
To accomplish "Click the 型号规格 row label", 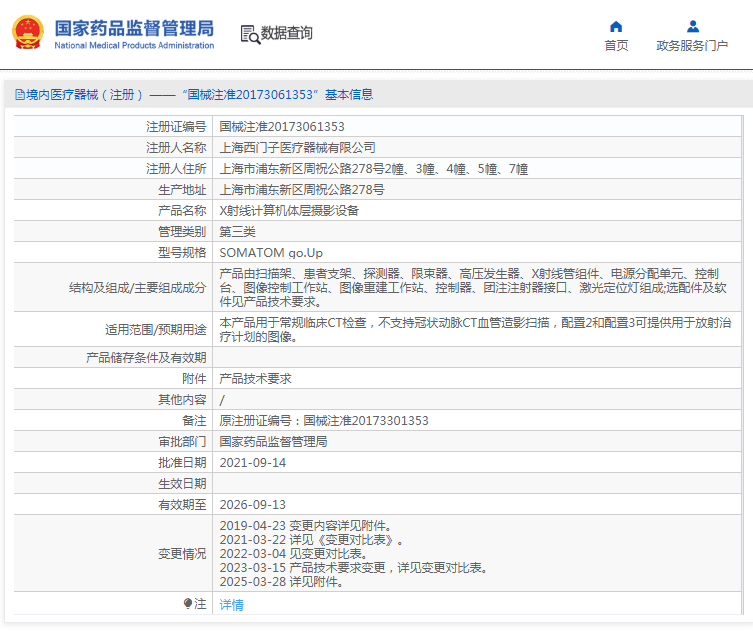I will 182,253.
